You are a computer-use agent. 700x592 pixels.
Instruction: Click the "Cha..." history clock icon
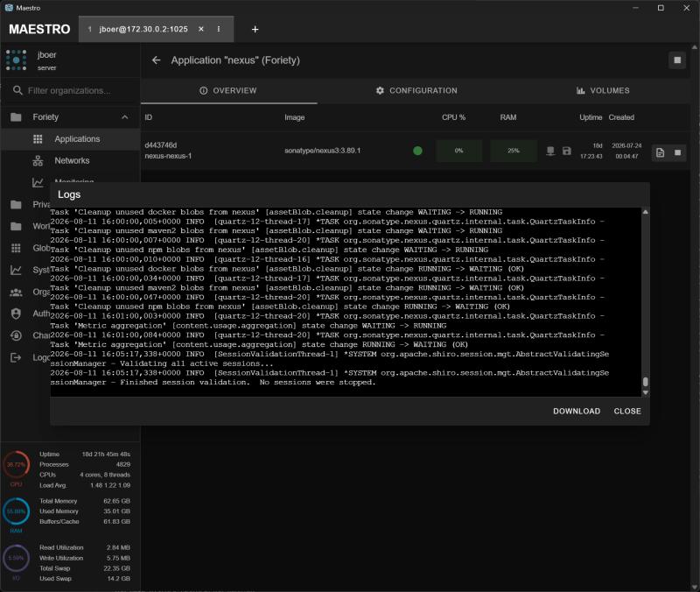(x=16, y=335)
